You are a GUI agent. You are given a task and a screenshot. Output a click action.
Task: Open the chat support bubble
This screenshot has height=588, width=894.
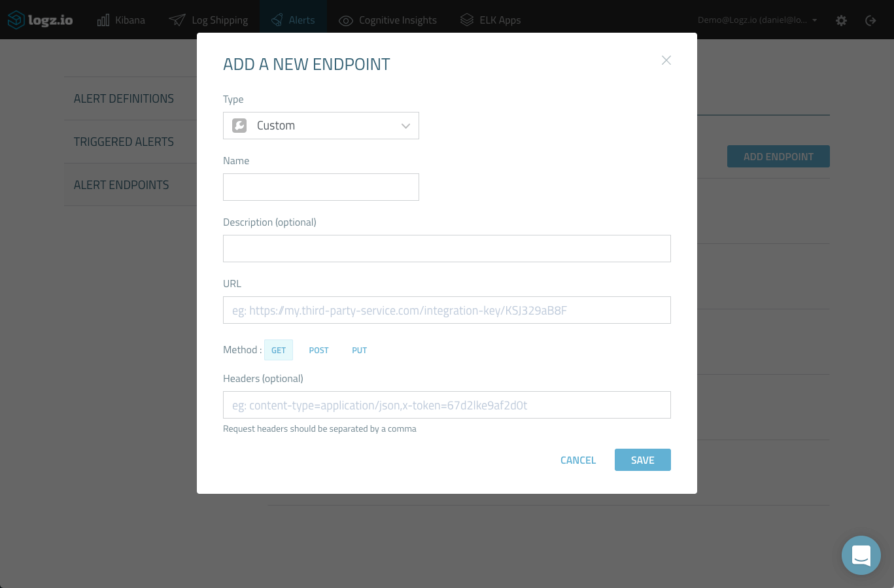(x=861, y=555)
